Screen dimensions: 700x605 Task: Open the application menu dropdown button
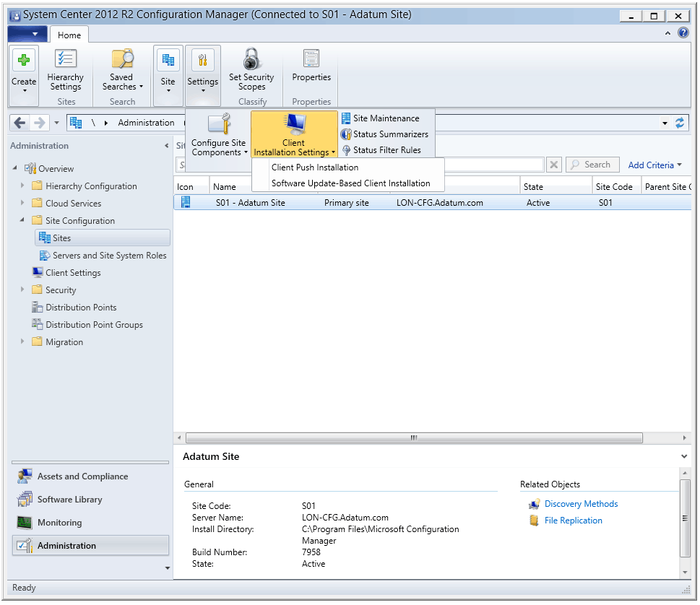(x=27, y=34)
